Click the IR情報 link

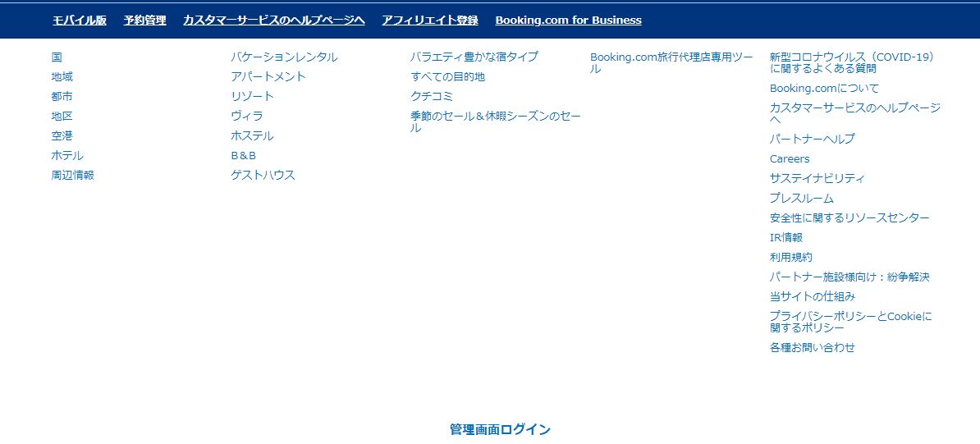pyautogui.click(x=786, y=238)
